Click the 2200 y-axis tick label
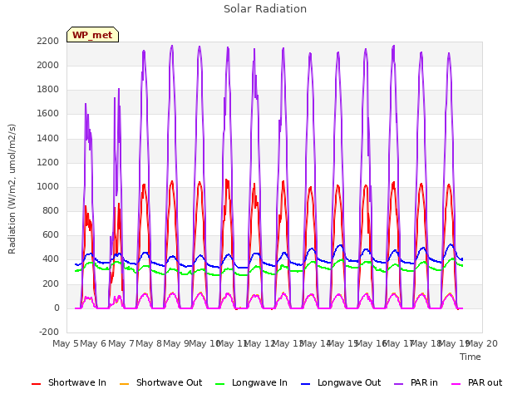Image resolution: width=532 pixels, height=399 pixels. (x=48, y=41)
